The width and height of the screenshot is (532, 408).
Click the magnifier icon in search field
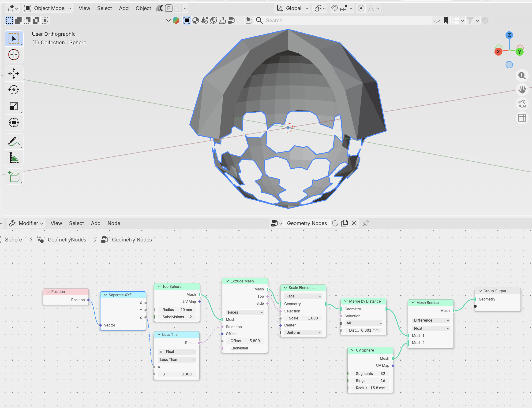259,20
